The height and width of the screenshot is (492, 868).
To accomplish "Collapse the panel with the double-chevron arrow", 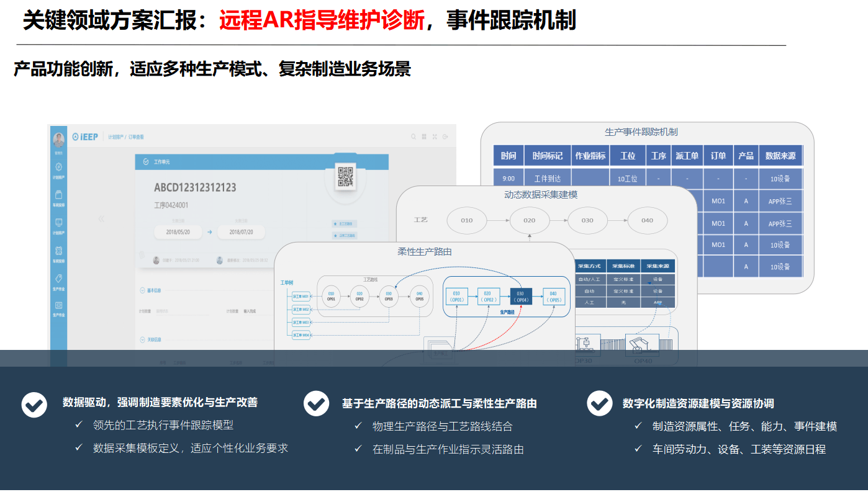I will coord(101,218).
